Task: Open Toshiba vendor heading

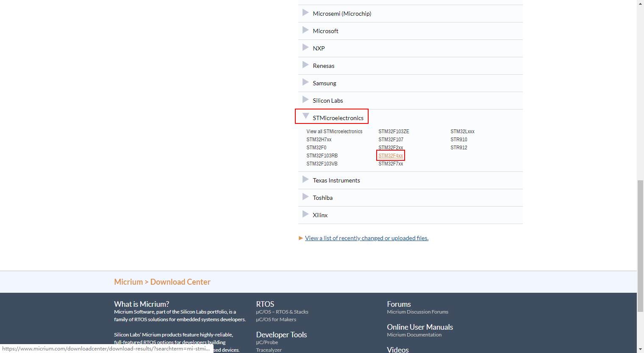Action: (322, 198)
